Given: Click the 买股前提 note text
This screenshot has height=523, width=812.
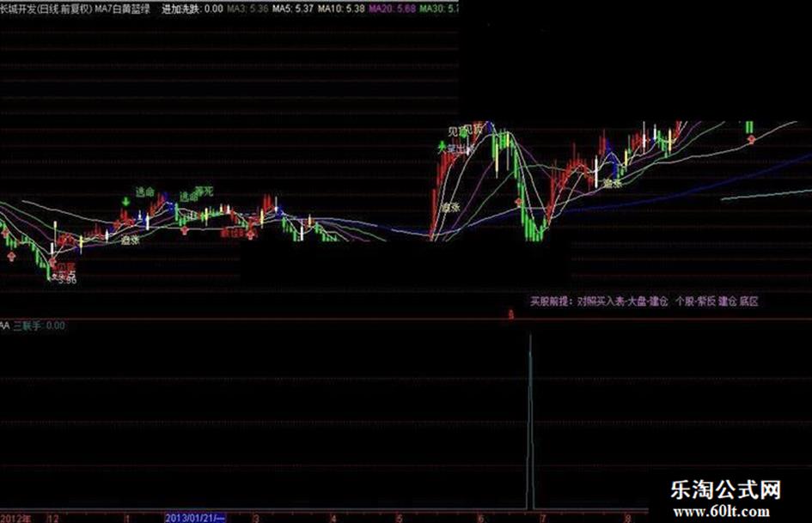Looking at the screenshot, I should pyautogui.click(x=644, y=301).
